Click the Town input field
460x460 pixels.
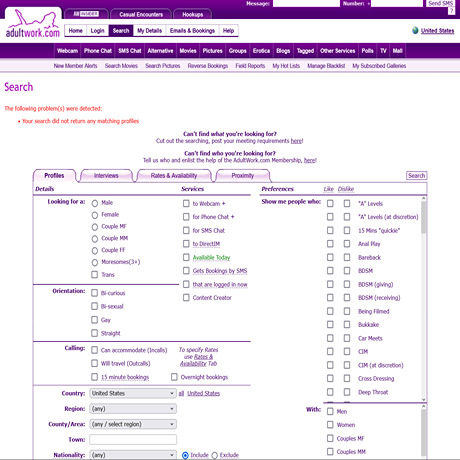(133, 439)
